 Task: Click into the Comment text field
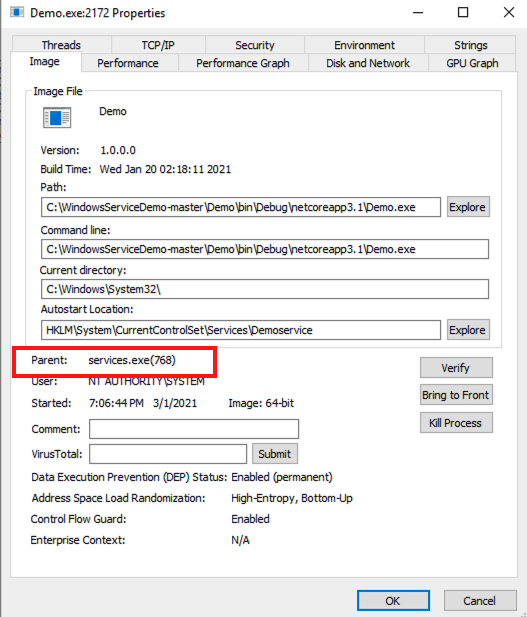194,429
